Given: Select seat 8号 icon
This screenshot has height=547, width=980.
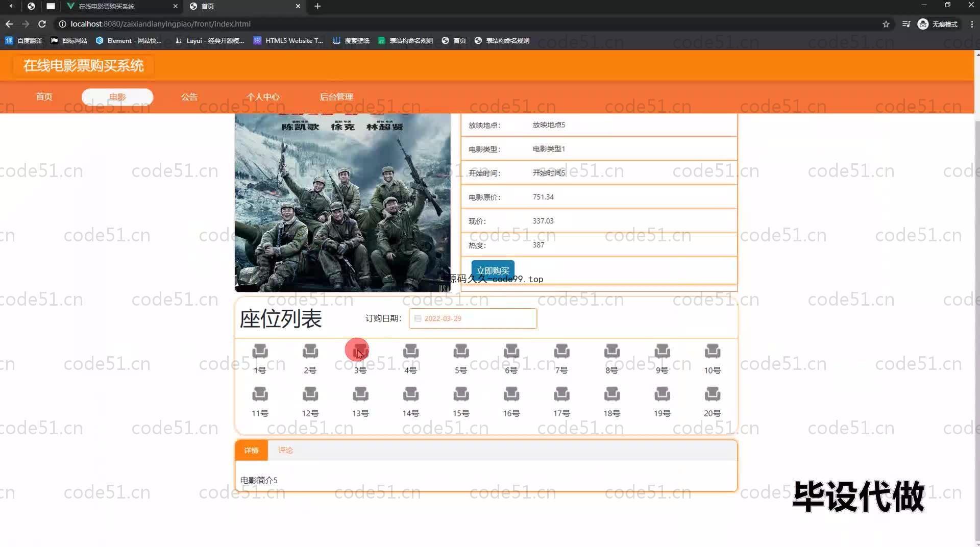Looking at the screenshot, I should click(611, 351).
